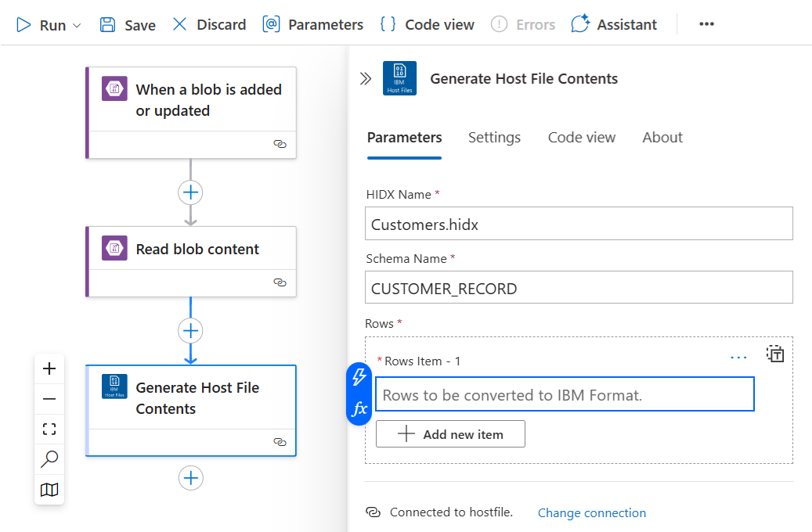This screenshot has height=532, width=812.
Task: Click the Rows Item 1 input field
Action: pyautogui.click(x=565, y=394)
